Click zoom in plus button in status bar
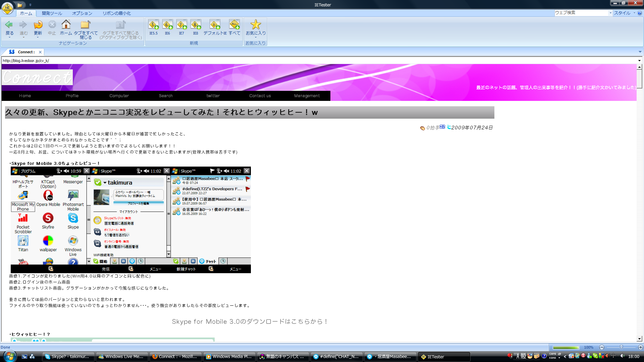 640,347
